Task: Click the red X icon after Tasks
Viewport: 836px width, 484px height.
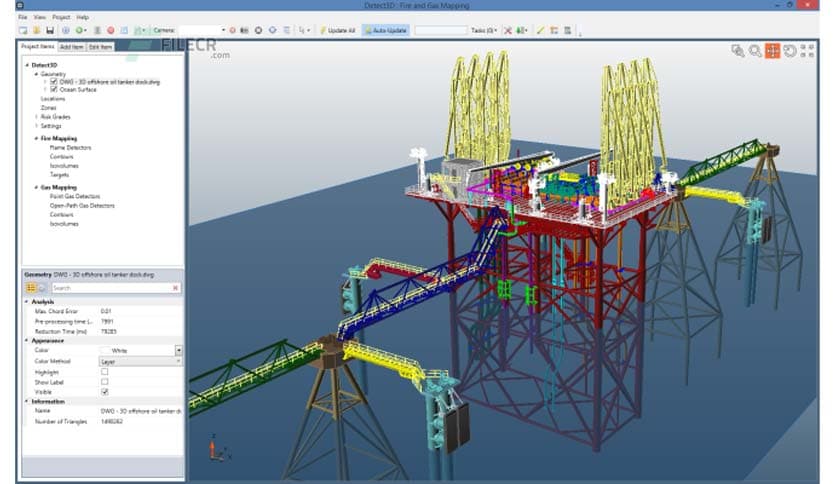Action: click(x=508, y=30)
